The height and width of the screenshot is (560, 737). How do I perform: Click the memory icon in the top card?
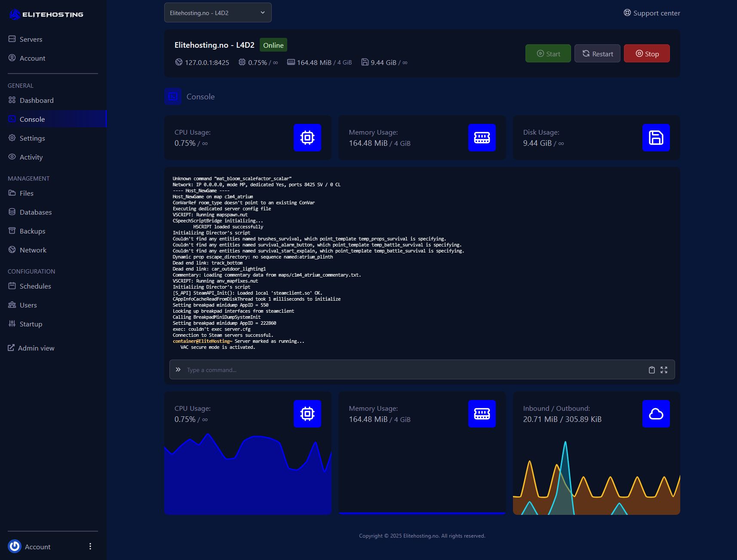[482, 138]
